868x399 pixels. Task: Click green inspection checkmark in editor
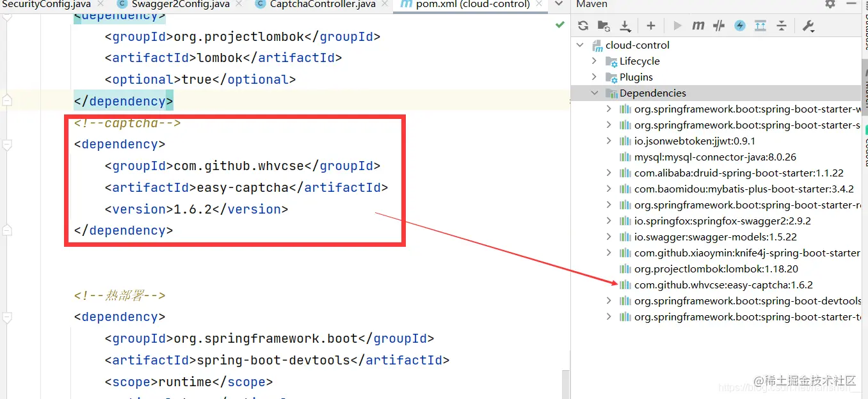pyautogui.click(x=560, y=24)
